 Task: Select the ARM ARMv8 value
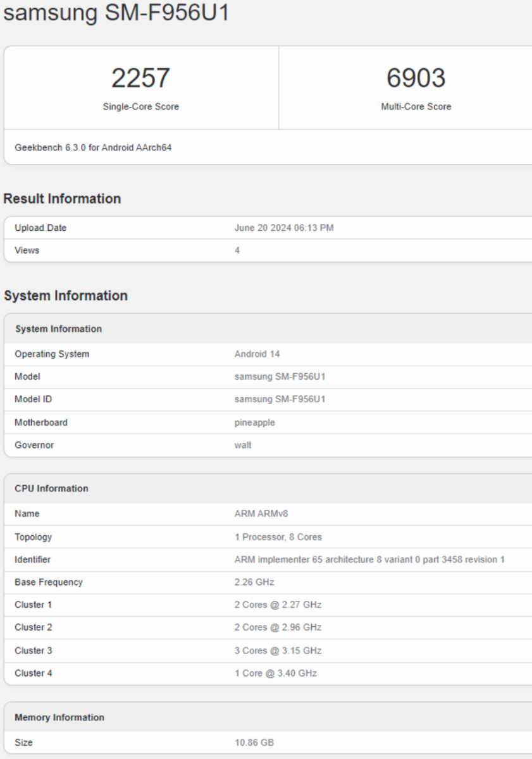coord(261,514)
